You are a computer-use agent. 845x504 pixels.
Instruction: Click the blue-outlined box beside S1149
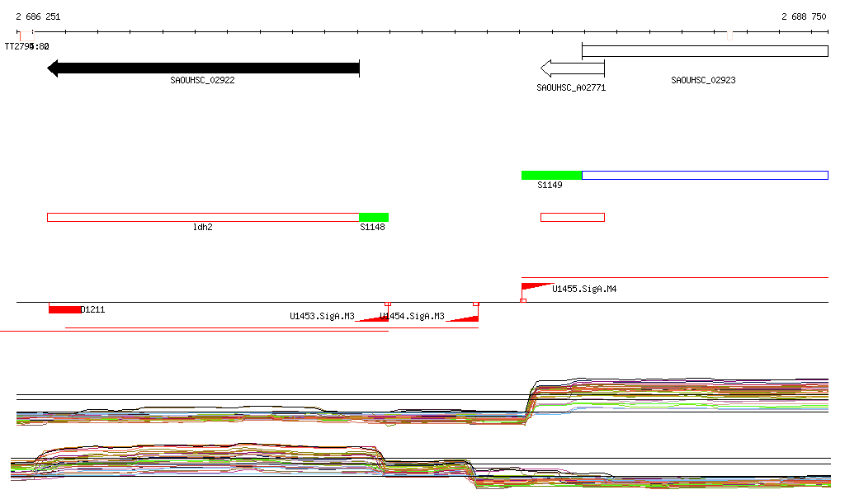705,175
